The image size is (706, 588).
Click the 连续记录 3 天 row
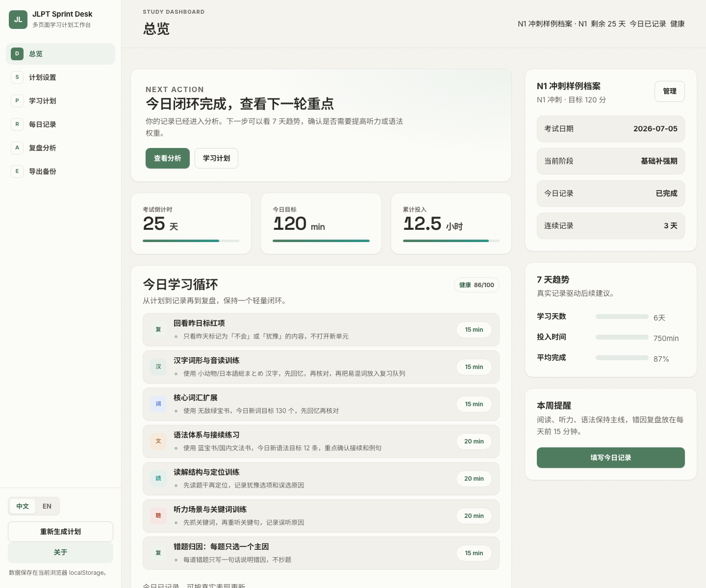click(x=611, y=226)
